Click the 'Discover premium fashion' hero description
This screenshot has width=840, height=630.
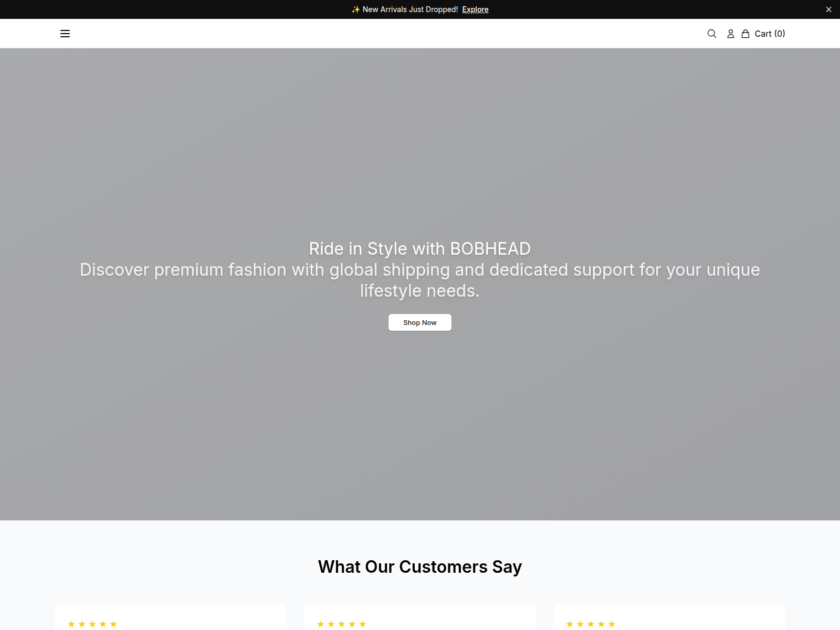pyautogui.click(x=420, y=280)
